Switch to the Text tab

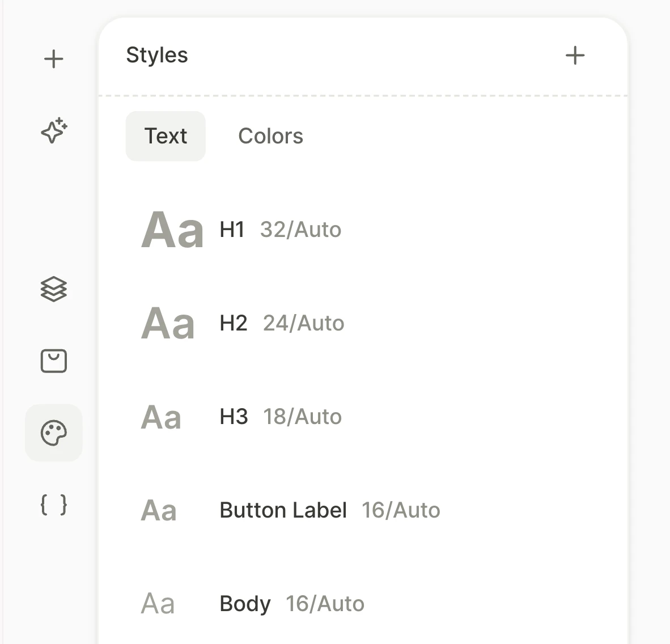[166, 136]
